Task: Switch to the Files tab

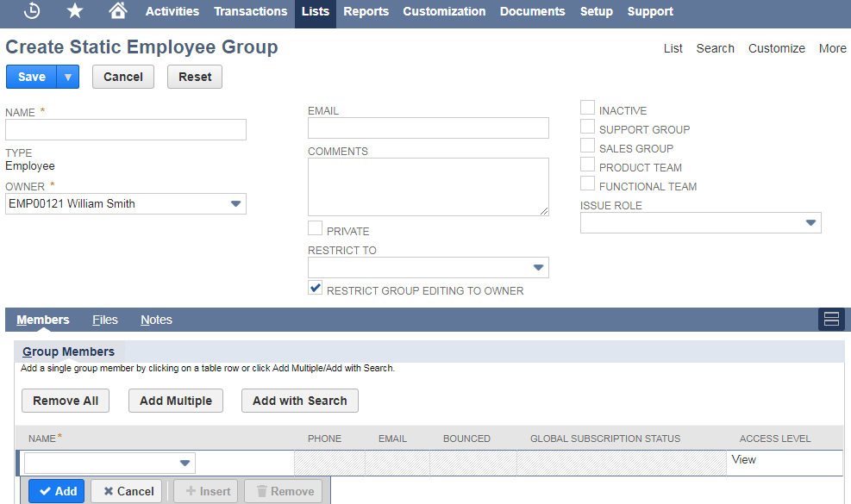Action: (104, 319)
